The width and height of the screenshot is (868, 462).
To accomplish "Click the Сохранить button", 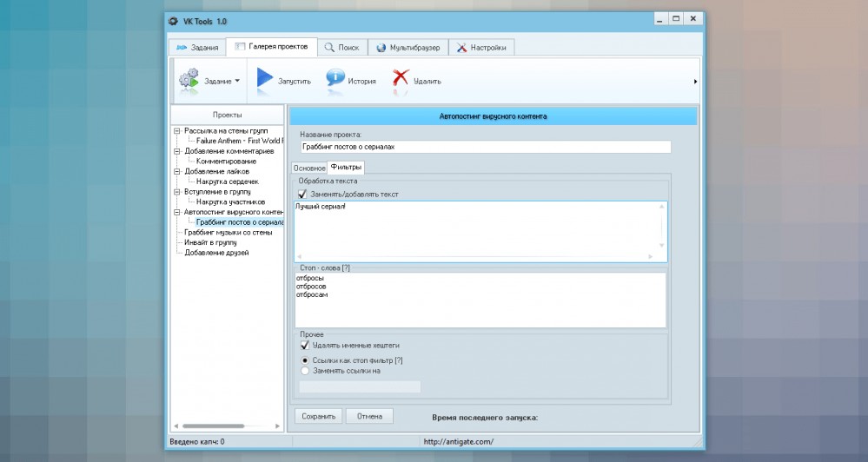I will [318, 416].
